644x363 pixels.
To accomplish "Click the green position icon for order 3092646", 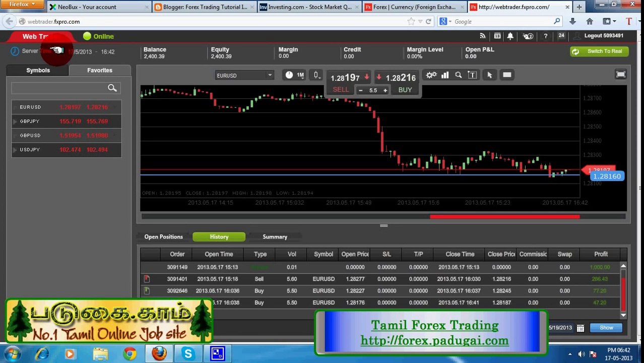I will [x=147, y=291].
